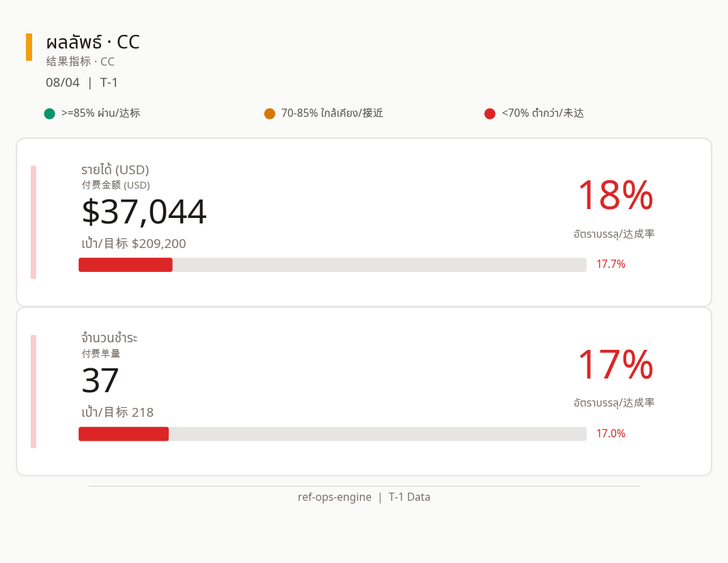
Task: Click the payment count card's pink indicator
Action: pyautogui.click(x=33, y=391)
